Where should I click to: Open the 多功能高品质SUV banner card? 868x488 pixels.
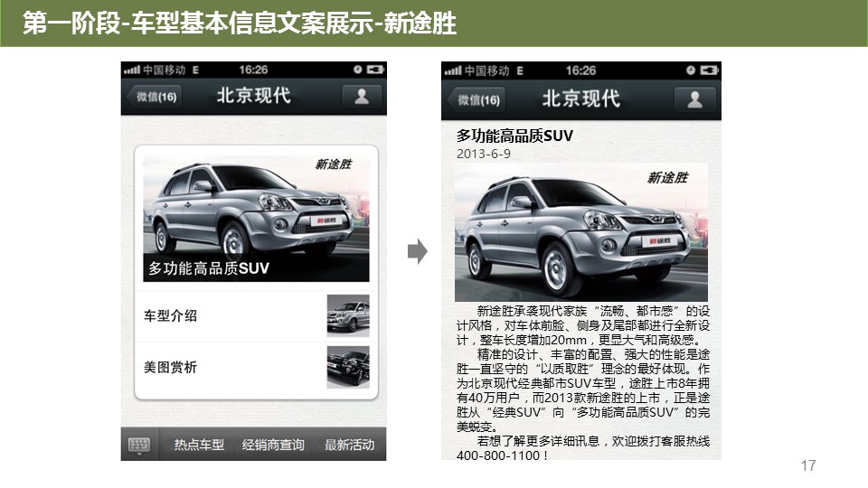point(256,219)
